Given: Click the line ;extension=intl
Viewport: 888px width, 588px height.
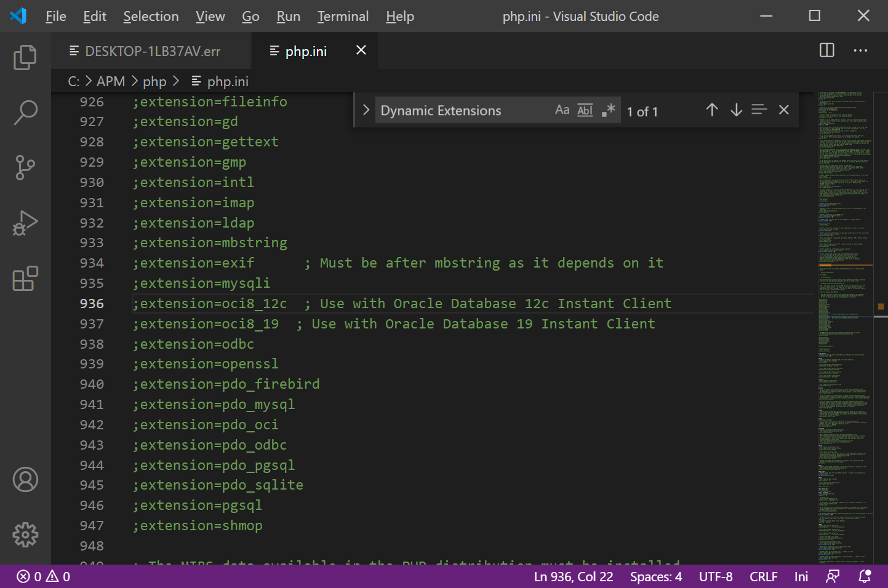Looking at the screenshot, I should [x=193, y=182].
